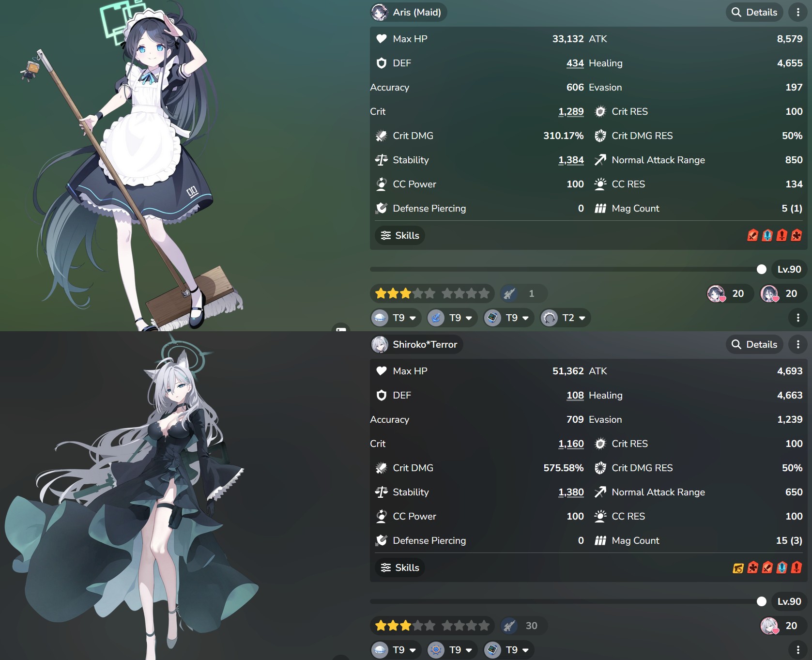Click Shiroko*Terror red exclamation buff icon
The height and width of the screenshot is (660, 812).
point(796,568)
